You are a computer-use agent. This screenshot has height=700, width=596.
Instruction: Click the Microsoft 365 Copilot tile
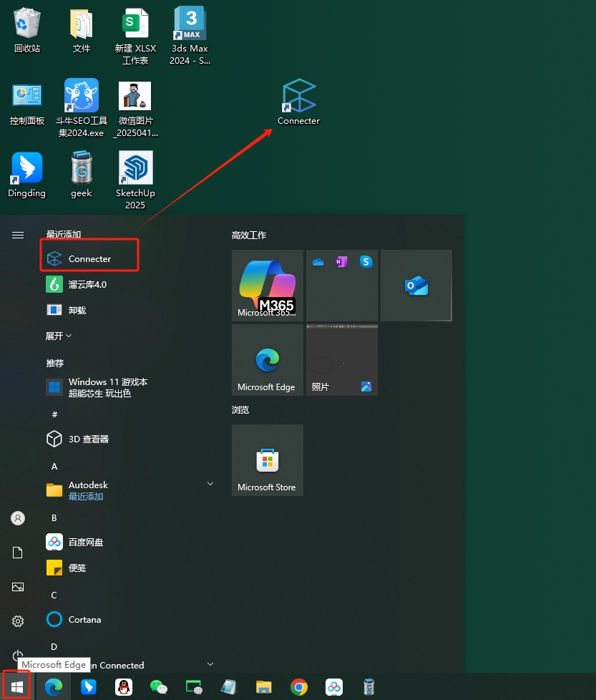click(x=267, y=285)
